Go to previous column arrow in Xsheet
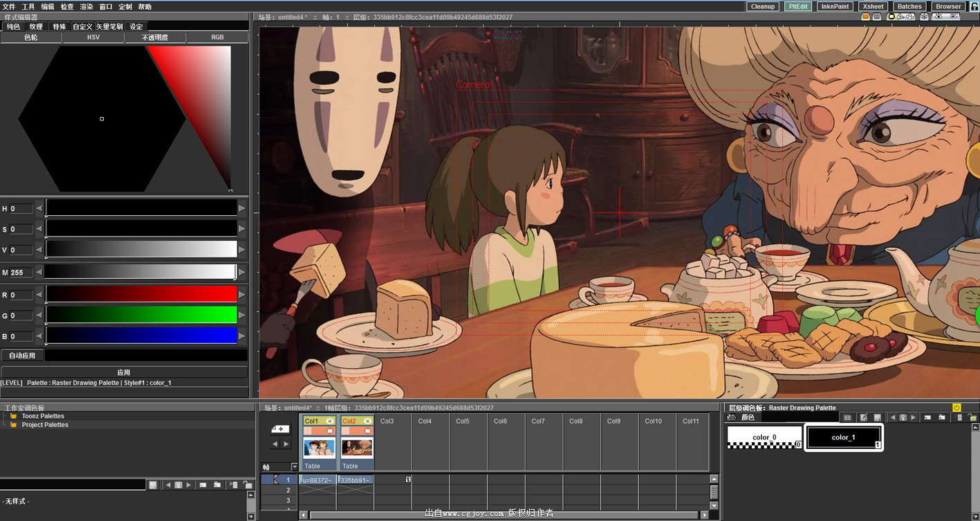This screenshot has height=521, width=980. point(275,444)
